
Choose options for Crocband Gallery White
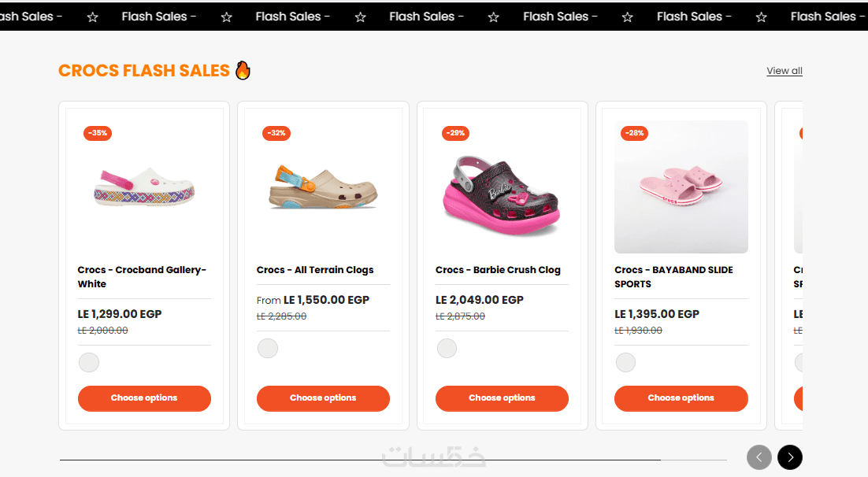click(144, 398)
